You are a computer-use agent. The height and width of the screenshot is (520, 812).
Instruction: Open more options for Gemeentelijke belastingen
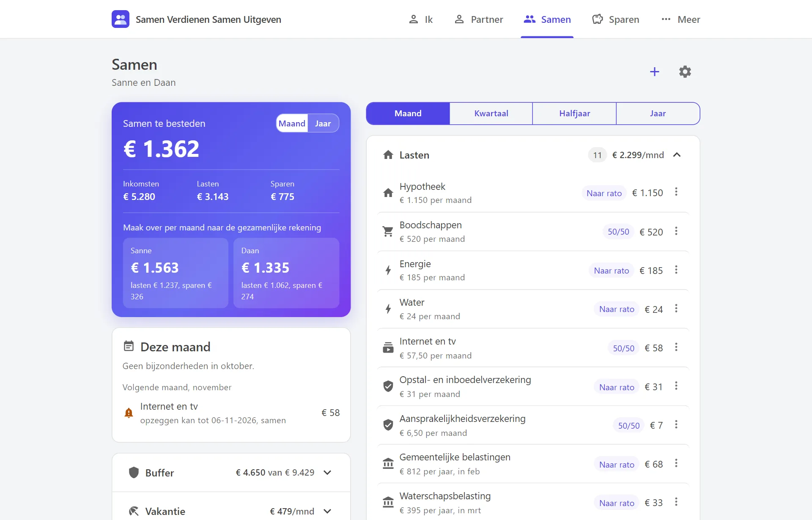click(x=676, y=463)
